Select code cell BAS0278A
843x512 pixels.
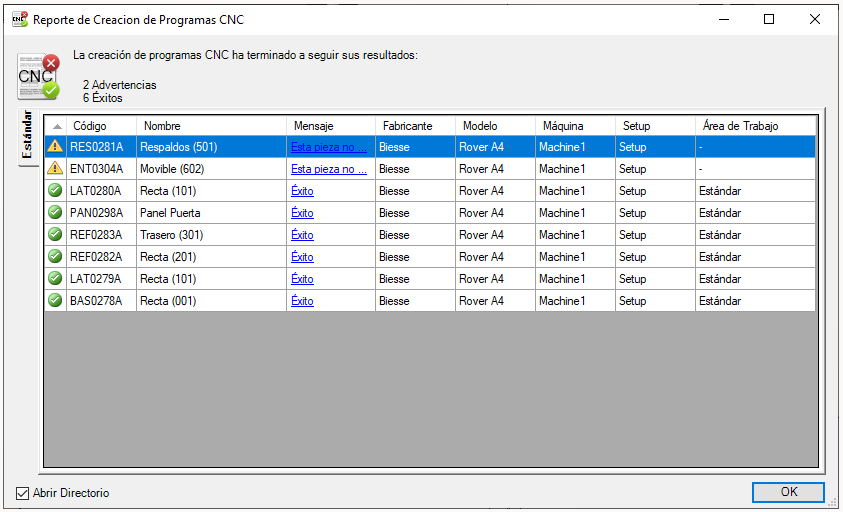coord(102,301)
